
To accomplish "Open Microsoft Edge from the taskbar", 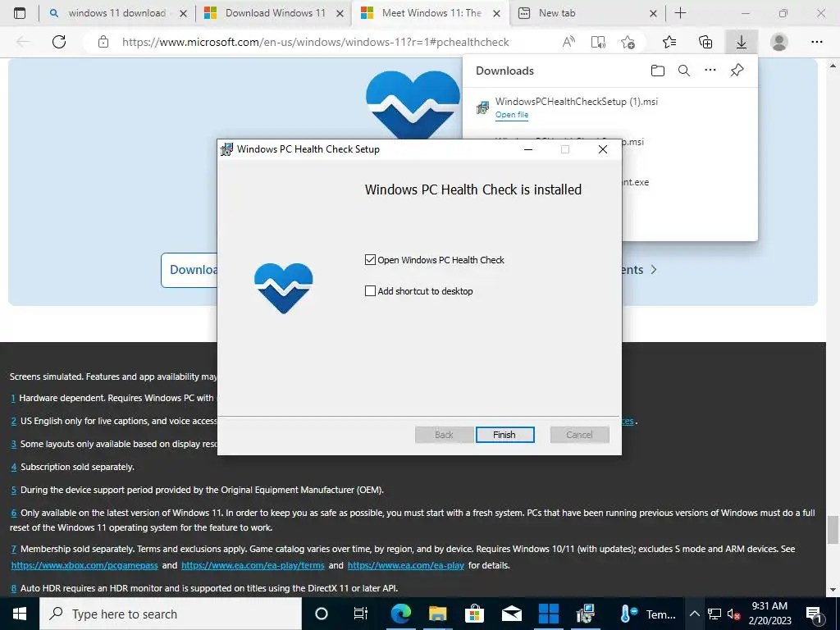I will pyautogui.click(x=400, y=614).
